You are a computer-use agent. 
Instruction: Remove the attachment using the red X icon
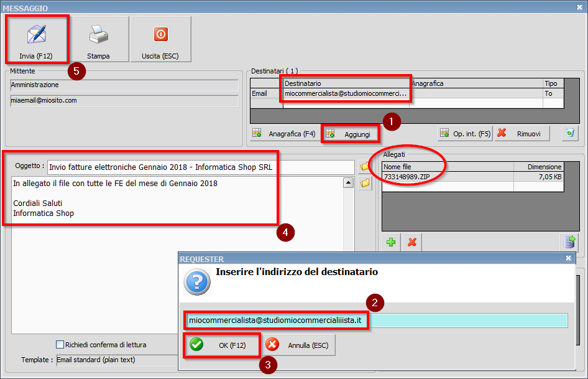411,242
